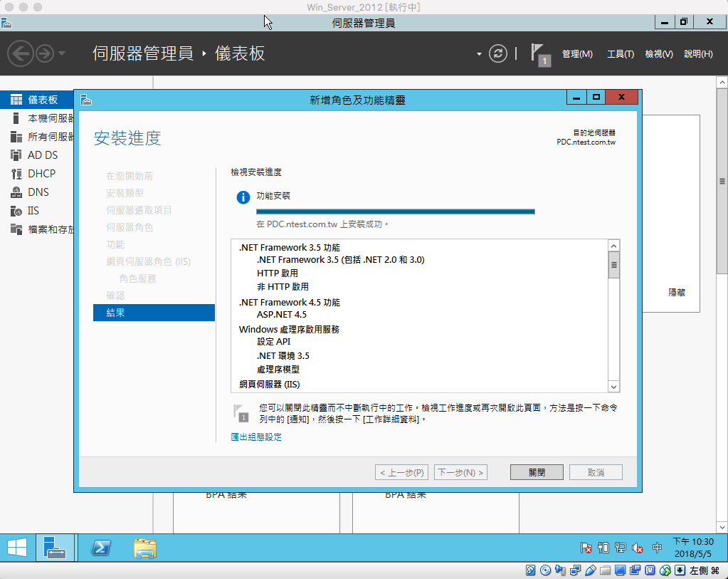The height and width of the screenshot is (579, 728).
Task: Open the 工具(T) menu
Action: tap(620, 53)
